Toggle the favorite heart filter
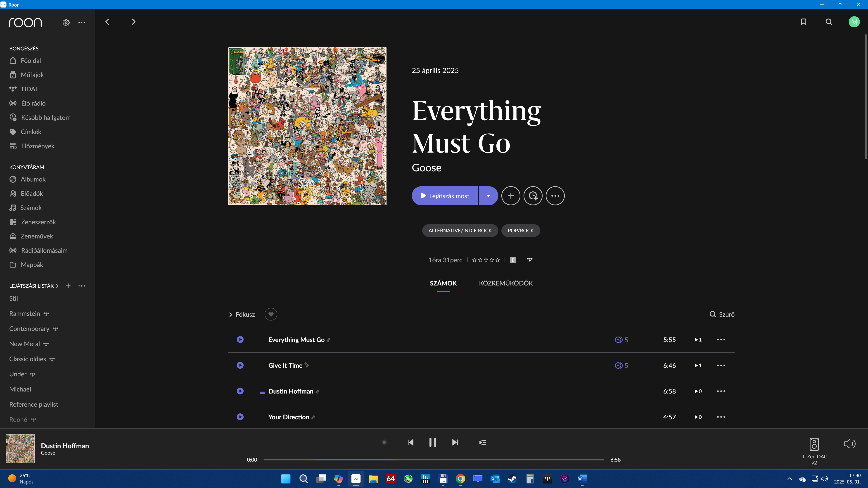This screenshot has height=488, width=868. [x=271, y=314]
